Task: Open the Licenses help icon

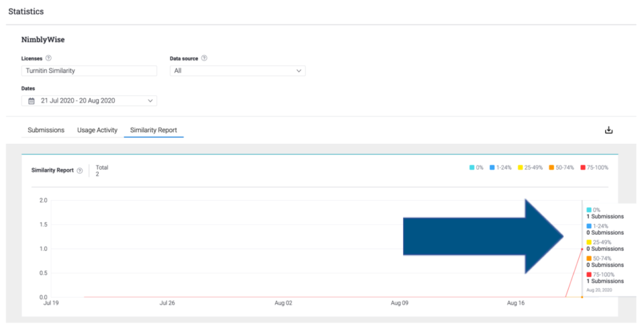Action: click(x=48, y=58)
